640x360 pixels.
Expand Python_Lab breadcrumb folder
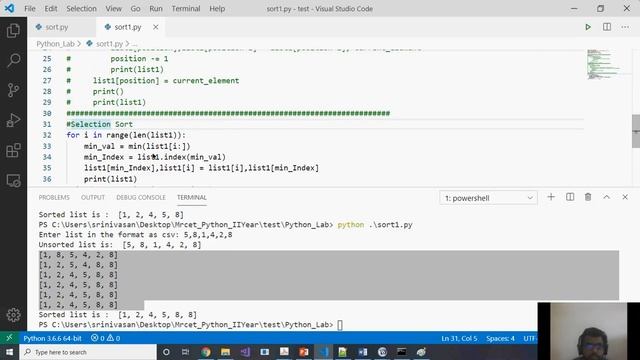(x=56, y=44)
